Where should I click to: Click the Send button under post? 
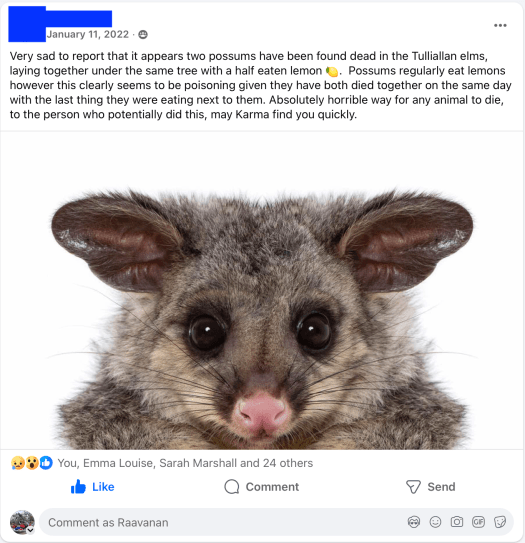click(x=430, y=487)
